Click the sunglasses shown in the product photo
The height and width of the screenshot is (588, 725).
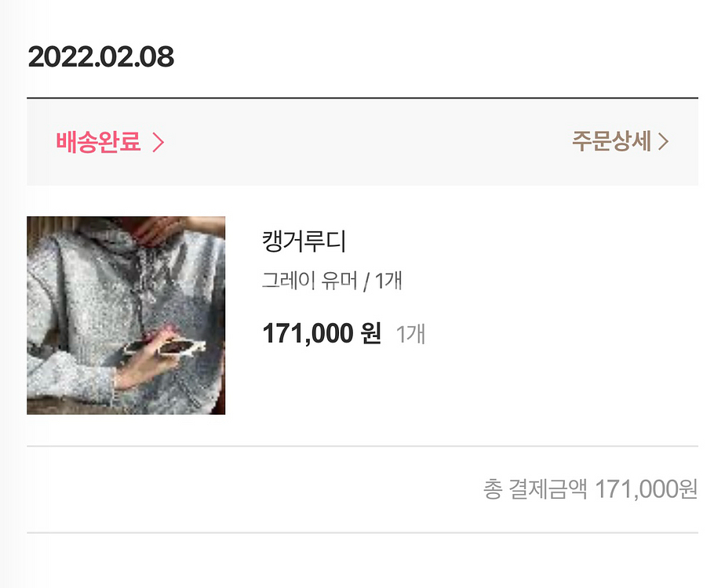click(178, 346)
